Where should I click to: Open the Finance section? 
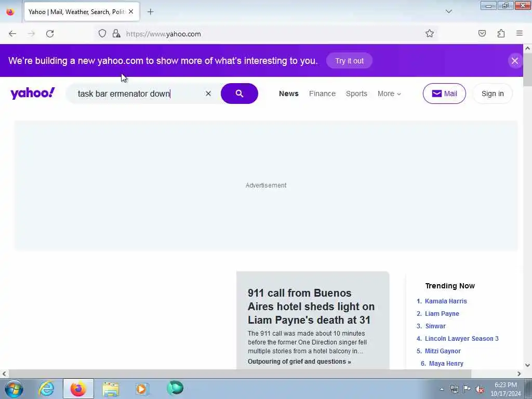pos(322,94)
